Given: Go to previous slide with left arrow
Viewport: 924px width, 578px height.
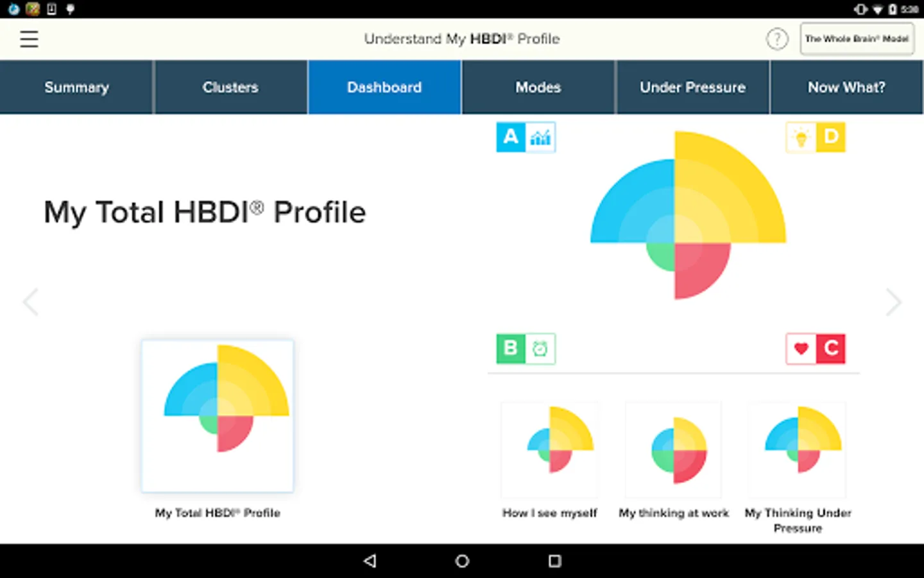Looking at the screenshot, I should (x=30, y=302).
